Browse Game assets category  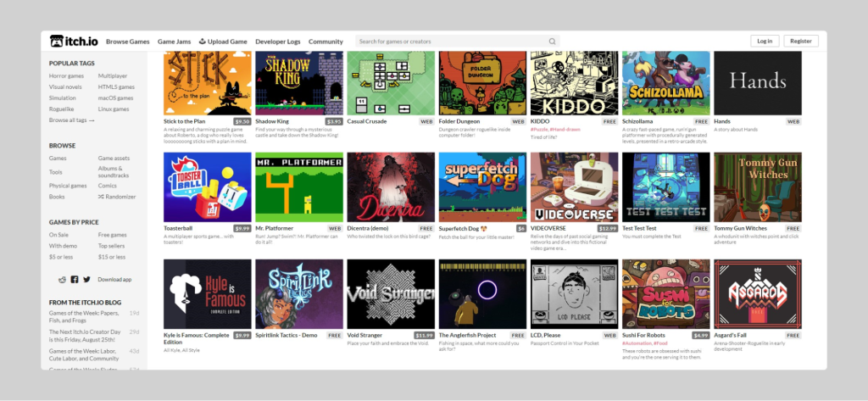point(114,158)
